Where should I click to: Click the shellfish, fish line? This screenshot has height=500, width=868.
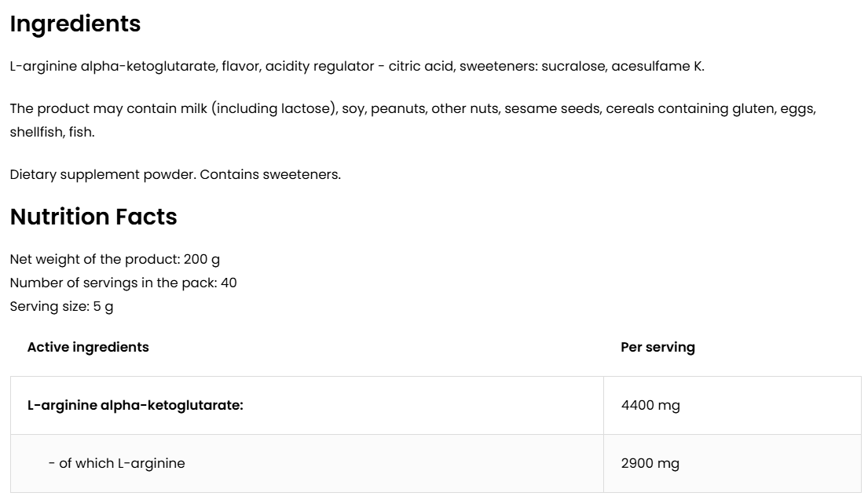click(x=52, y=132)
